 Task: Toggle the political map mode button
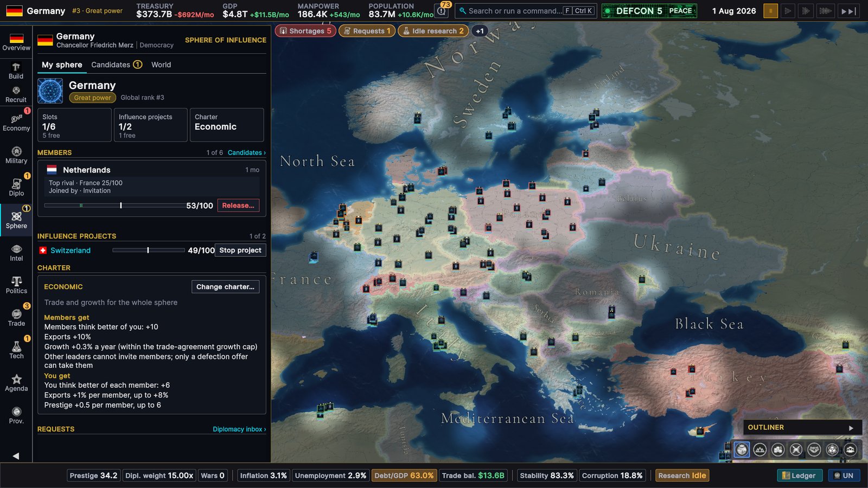[742, 450]
